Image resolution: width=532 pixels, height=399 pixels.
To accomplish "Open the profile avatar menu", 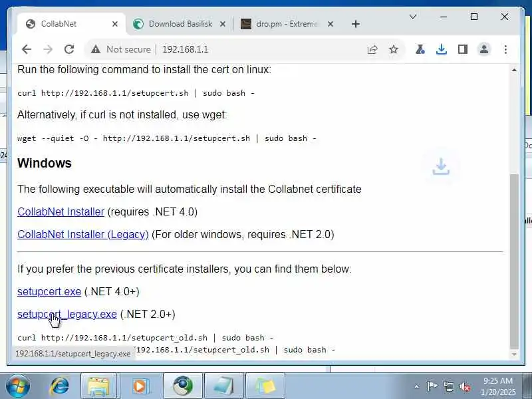I will pos(484,49).
